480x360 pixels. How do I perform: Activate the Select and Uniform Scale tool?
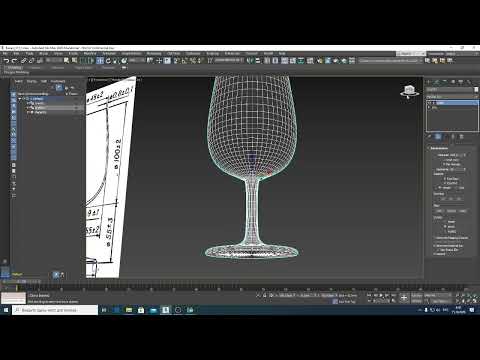[x=116, y=61]
